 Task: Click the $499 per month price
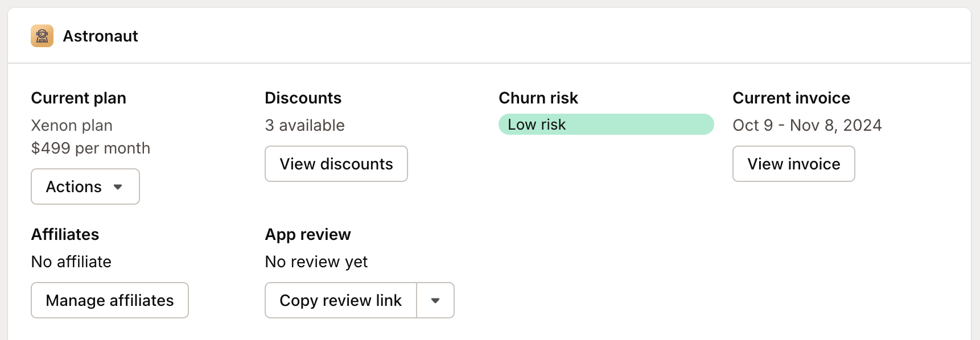[90, 148]
